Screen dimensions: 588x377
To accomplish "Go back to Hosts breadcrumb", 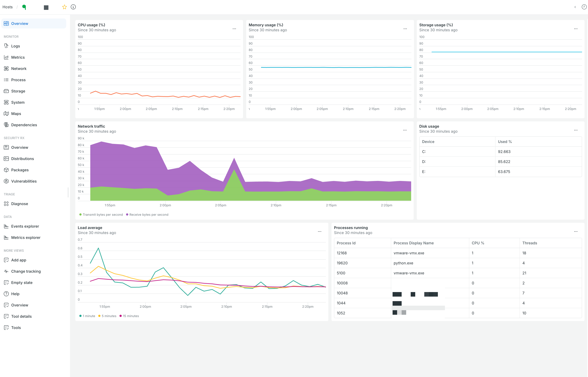I will (8, 7).
